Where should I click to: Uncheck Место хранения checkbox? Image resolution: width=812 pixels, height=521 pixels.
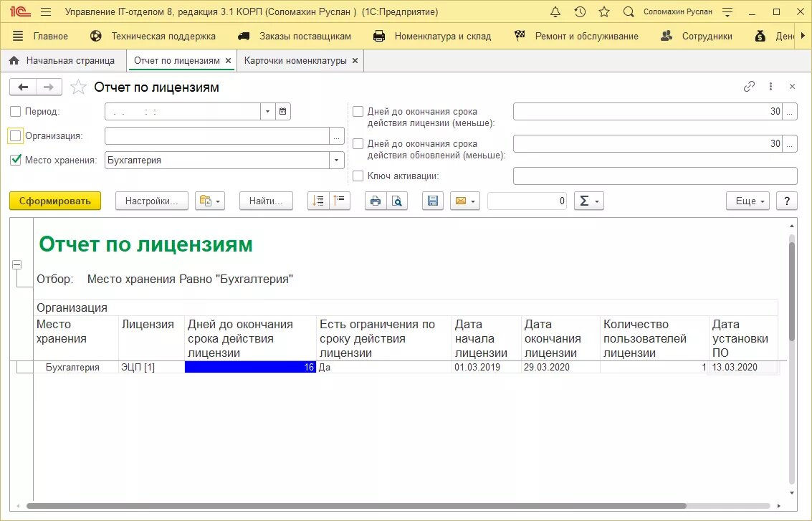click(x=16, y=160)
